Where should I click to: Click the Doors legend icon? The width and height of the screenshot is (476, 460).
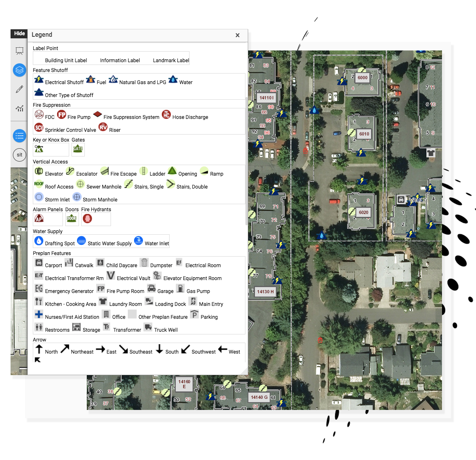point(72,219)
